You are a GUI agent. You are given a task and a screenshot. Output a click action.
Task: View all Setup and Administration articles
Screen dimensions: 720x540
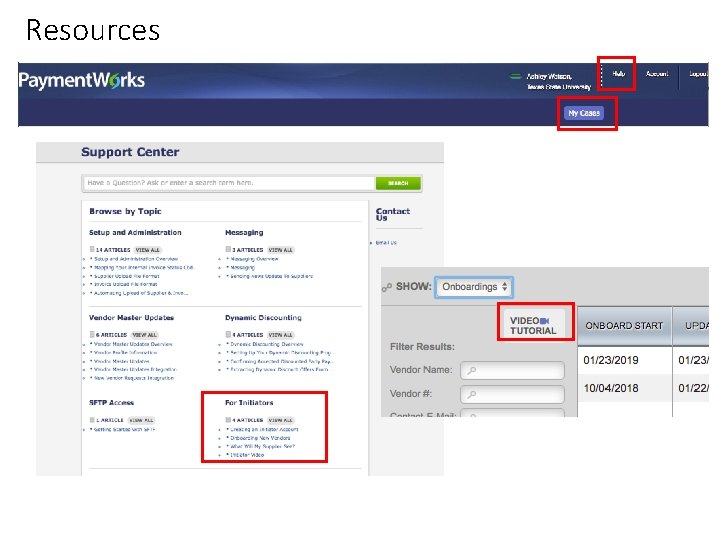(x=147, y=250)
